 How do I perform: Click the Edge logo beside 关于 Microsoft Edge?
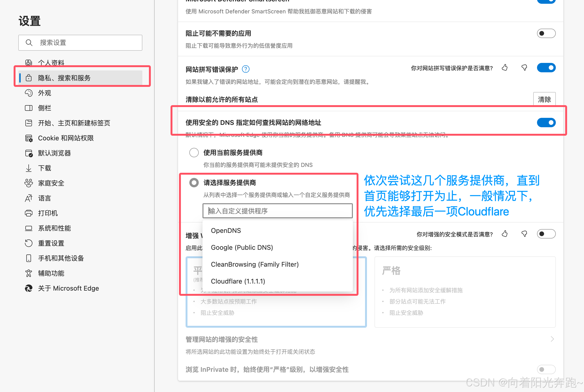29,288
